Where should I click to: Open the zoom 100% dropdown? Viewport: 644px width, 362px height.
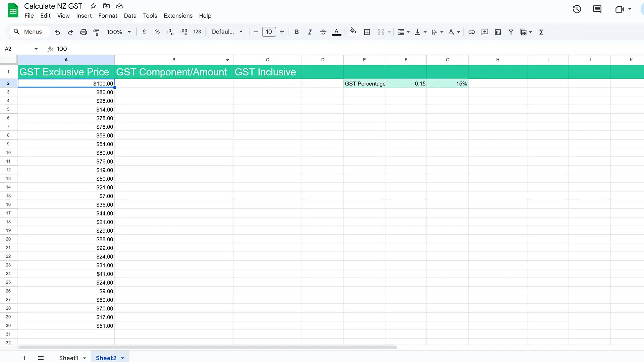119,32
